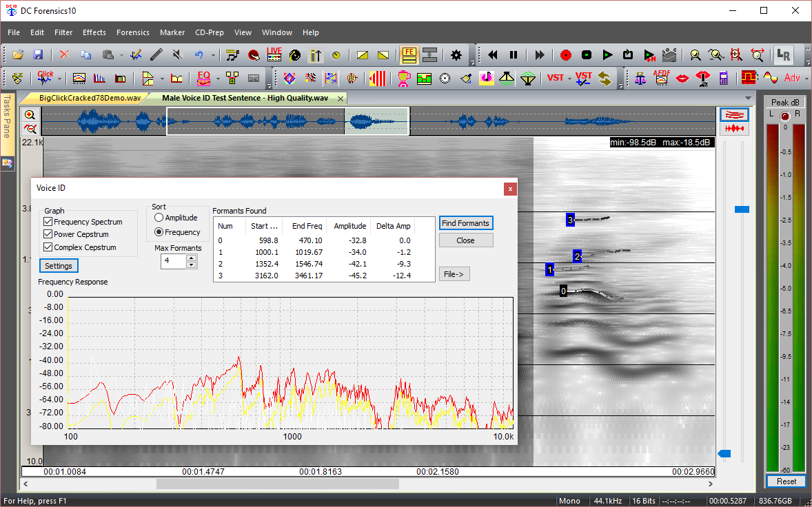Open the Live preview tool
Screen dimensions: 812x507
pos(274,54)
